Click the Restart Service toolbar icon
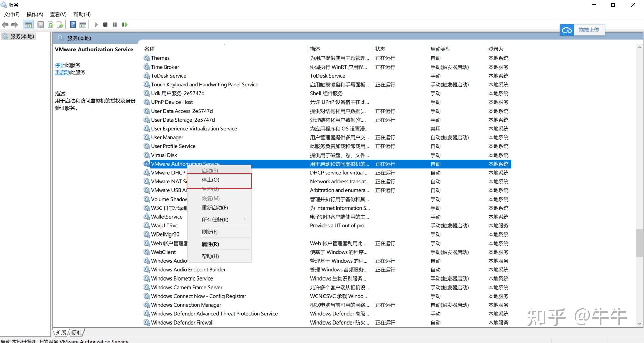644x343 pixels. tap(125, 24)
